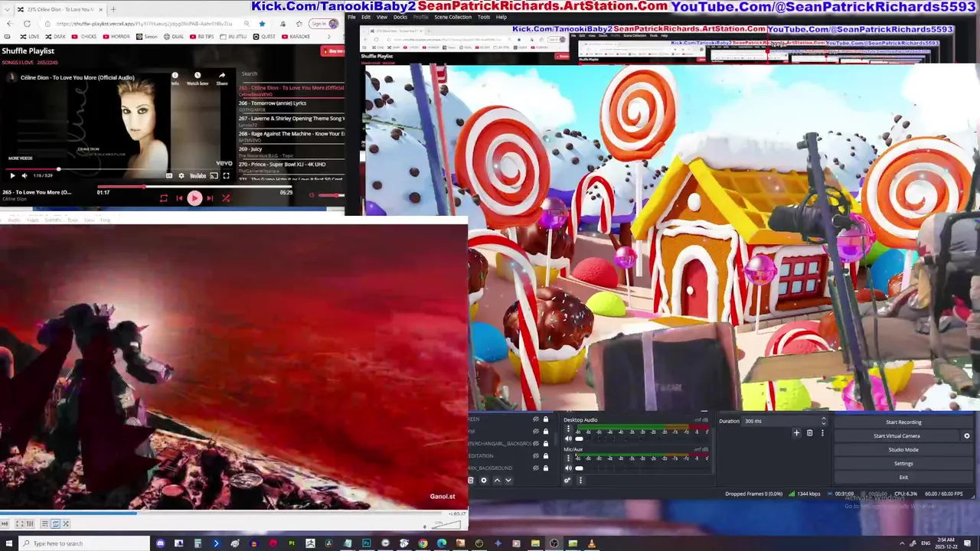
Task: Select '268 - Rage Against The Machine' track
Action: [291, 136]
